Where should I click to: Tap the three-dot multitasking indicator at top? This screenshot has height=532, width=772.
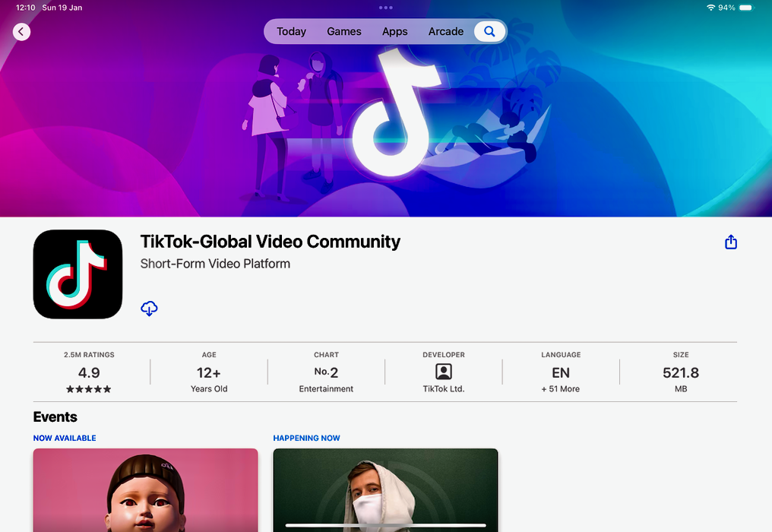click(385, 8)
